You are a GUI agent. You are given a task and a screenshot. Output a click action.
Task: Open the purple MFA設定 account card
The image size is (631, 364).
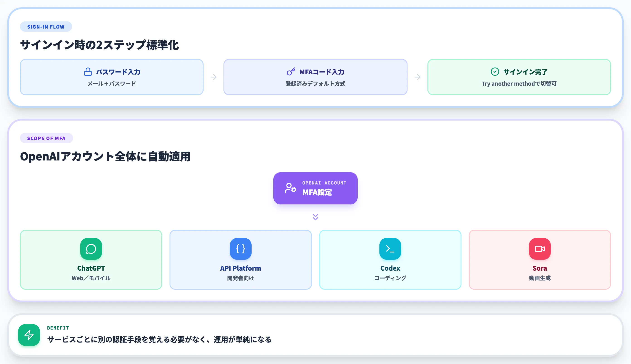pos(315,188)
